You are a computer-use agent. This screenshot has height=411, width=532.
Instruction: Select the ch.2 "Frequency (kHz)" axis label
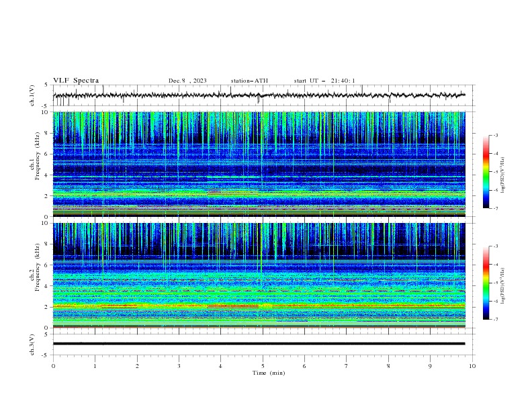(37, 267)
